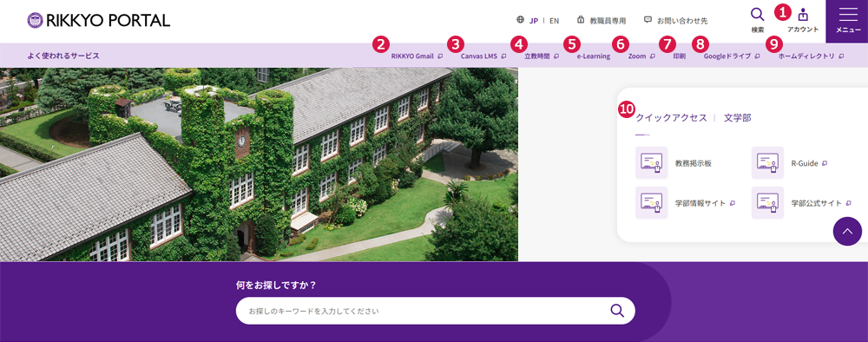This screenshot has width=868, height=342.
Task: Open the 印刷 printing link
Action: 680,56
